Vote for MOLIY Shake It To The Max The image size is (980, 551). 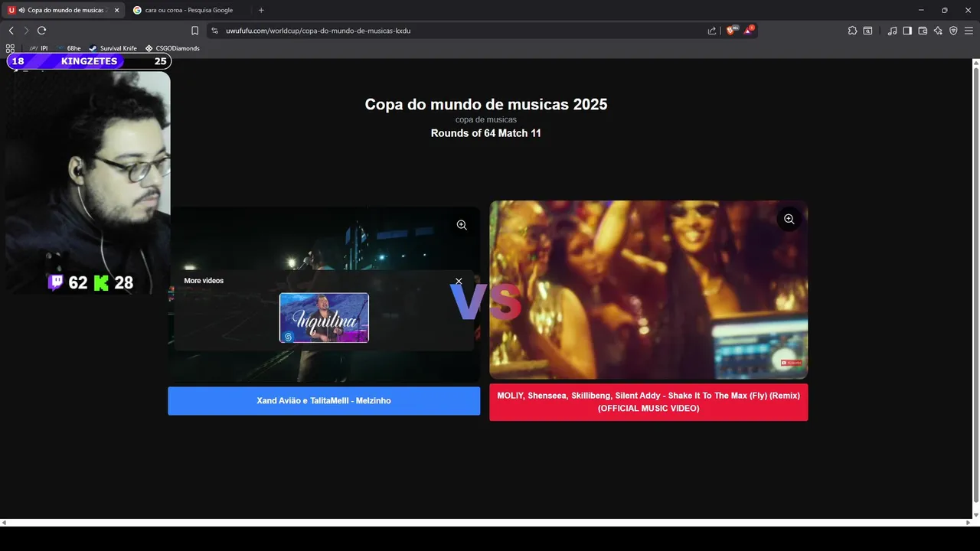648,402
